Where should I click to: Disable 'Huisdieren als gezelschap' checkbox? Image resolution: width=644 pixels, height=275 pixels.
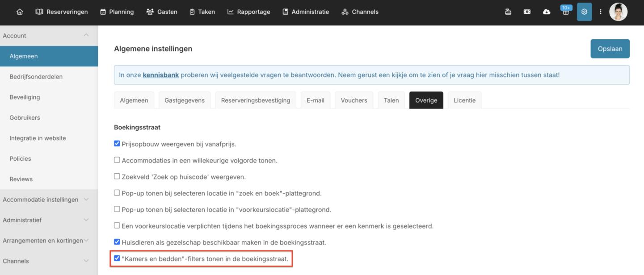117,242
